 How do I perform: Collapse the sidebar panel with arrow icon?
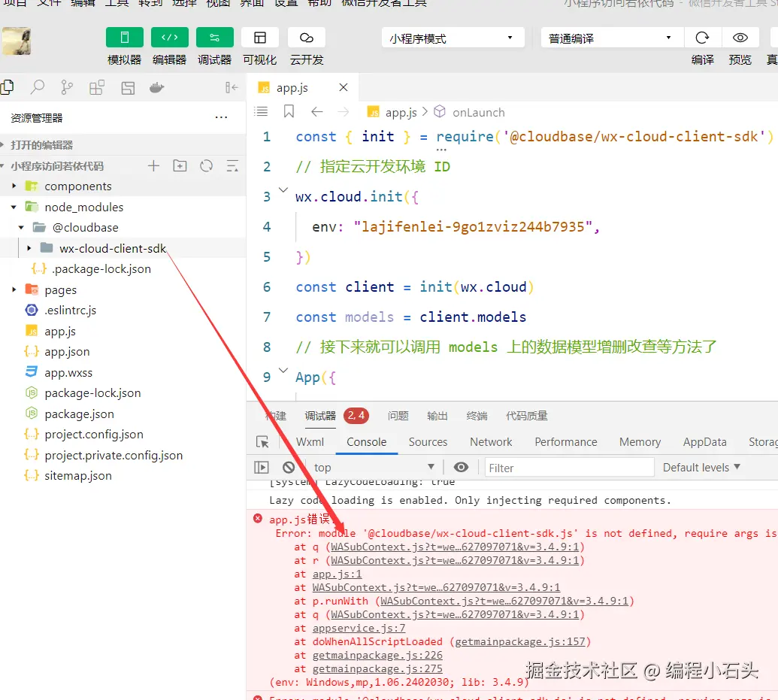(232, 88)
